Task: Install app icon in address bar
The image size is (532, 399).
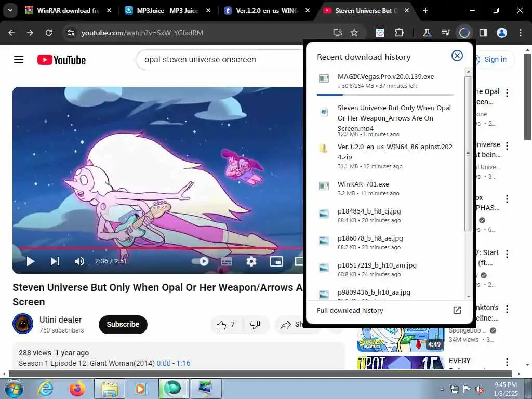Action: coord(338,33)
